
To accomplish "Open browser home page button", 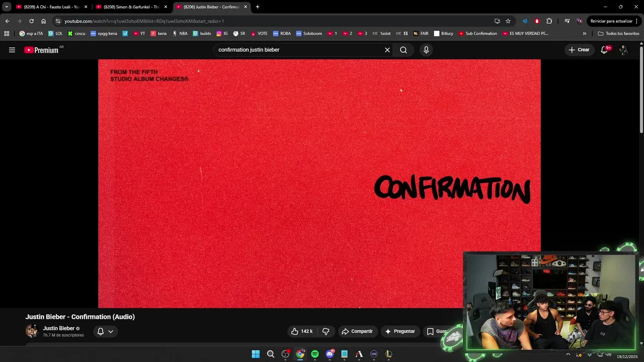I will [x=43, y=21].
